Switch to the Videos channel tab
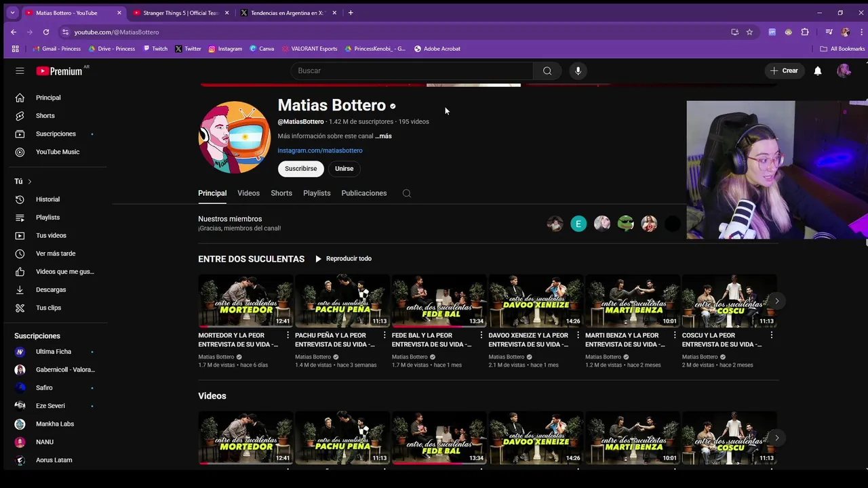 point(248,193)
